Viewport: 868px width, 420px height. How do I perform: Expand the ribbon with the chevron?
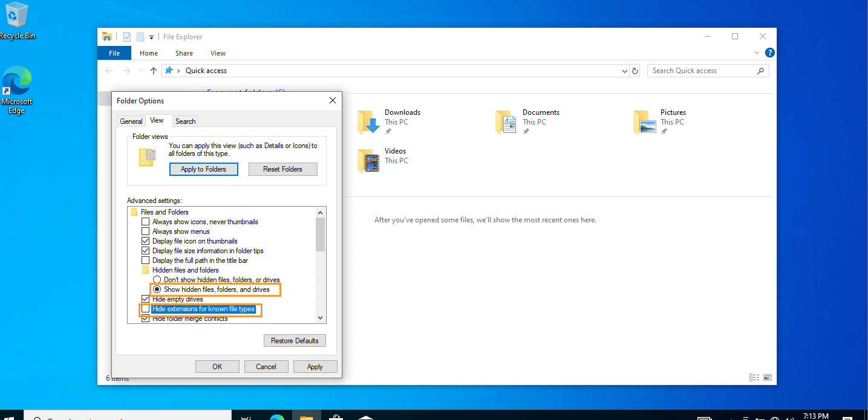pos(757,53)
